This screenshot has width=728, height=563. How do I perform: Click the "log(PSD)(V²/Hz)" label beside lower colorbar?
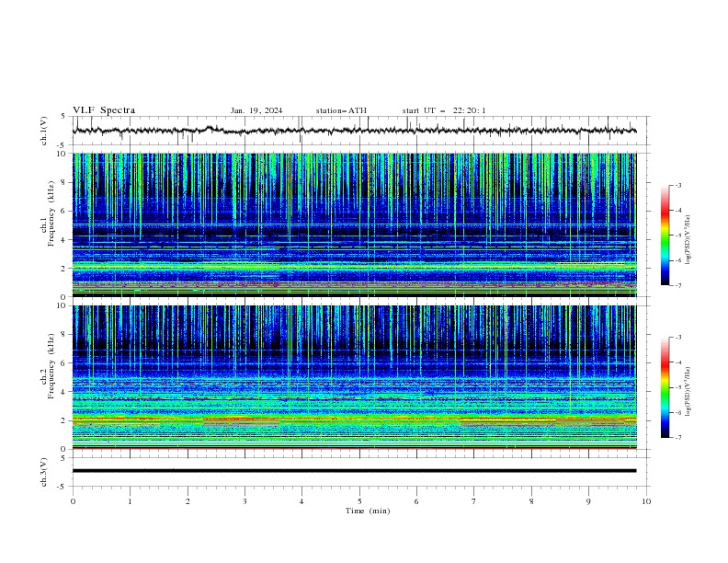688,391
